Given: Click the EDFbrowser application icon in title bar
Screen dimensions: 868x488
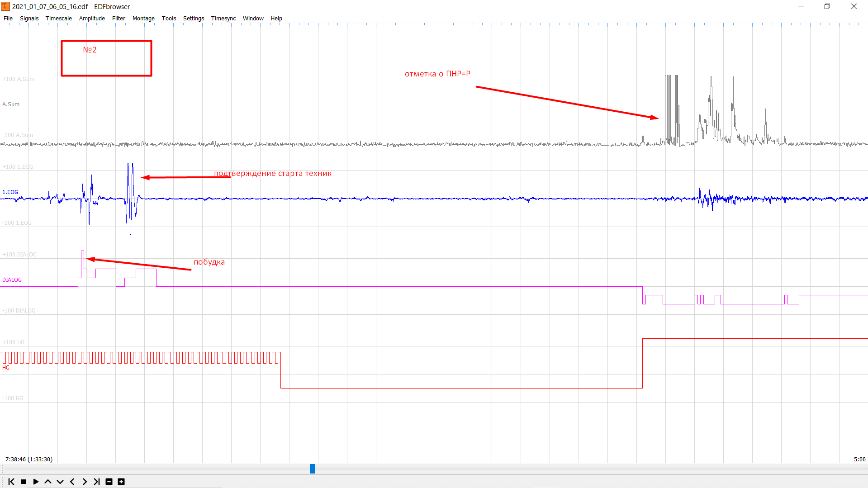Looking at the screenshot, I should 5,6.
